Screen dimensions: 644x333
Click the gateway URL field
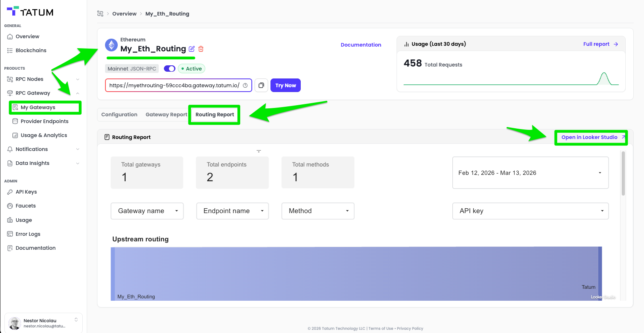pos(179,85)
